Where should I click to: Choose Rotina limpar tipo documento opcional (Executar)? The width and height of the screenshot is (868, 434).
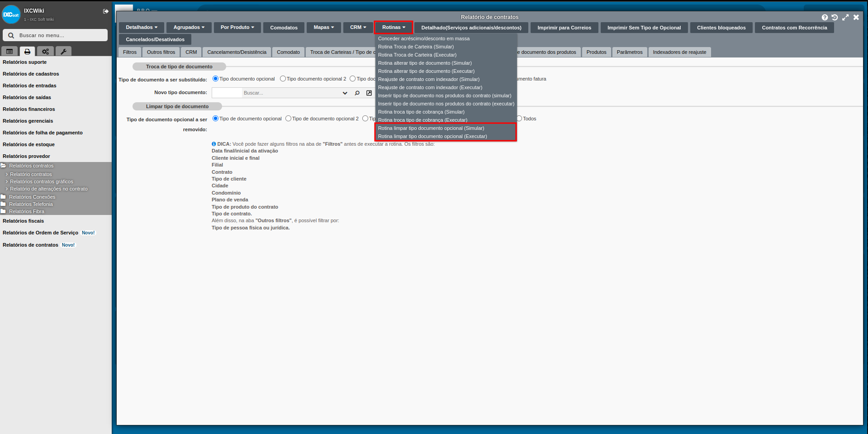pos(432,136)
